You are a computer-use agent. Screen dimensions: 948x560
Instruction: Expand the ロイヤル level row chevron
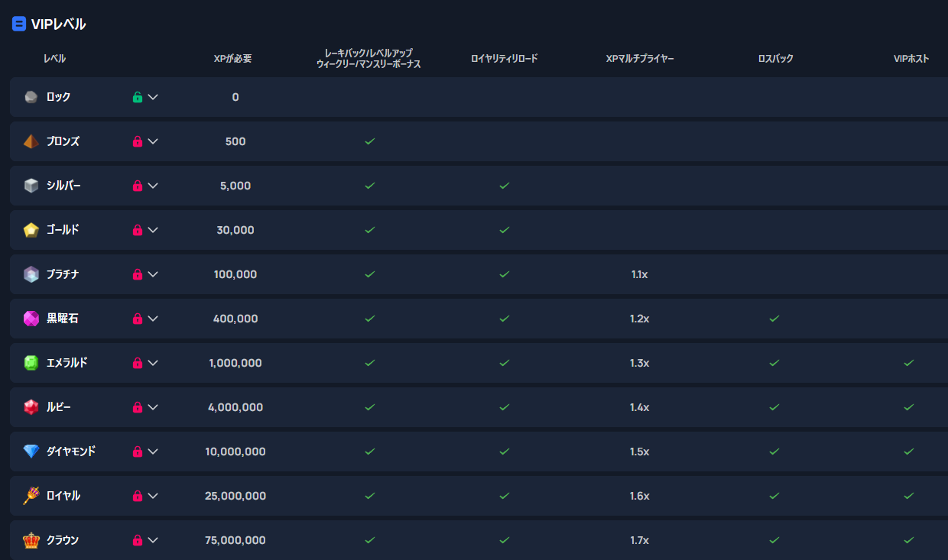point(153,496)
